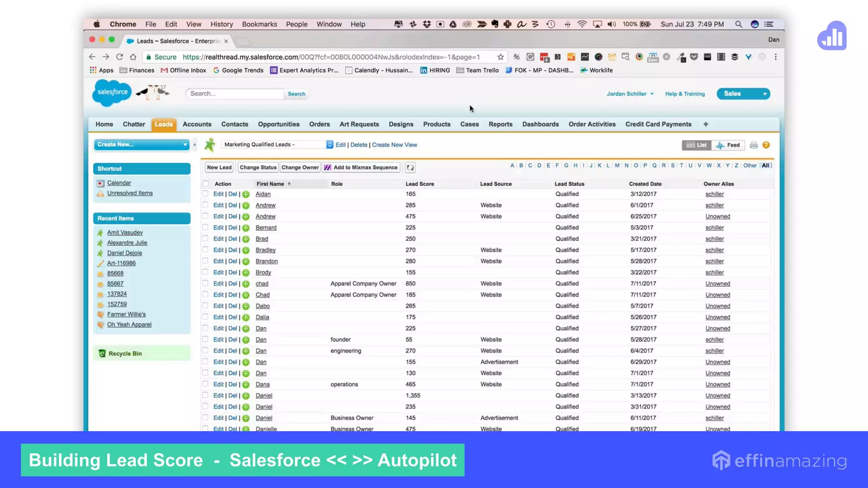Click the Chrome home icon
Image resolution: width=868 pixels, height=488 pixels.
pyautogui.click(x=133, y=57)
